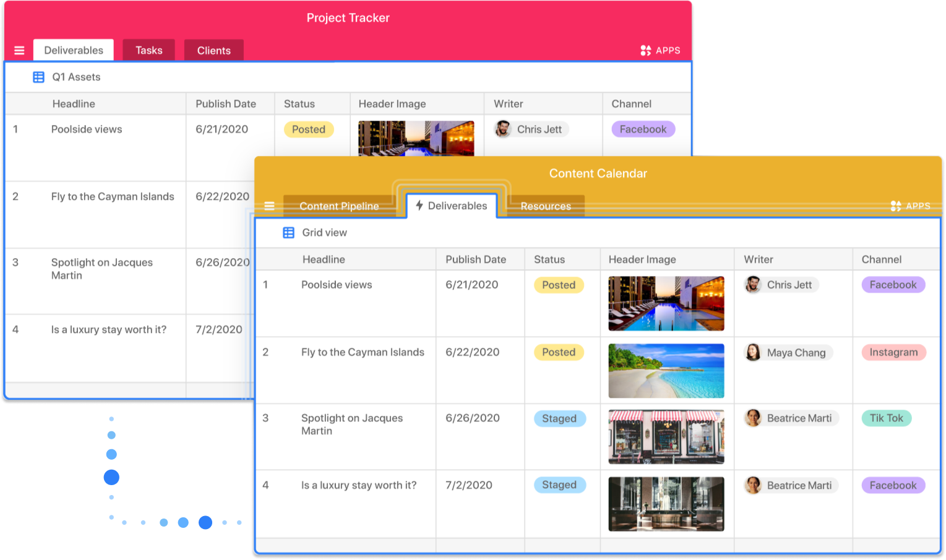Open the Content Pipeline tab
The height and width of the screenshot is (560, 946).
click(338, 206)
